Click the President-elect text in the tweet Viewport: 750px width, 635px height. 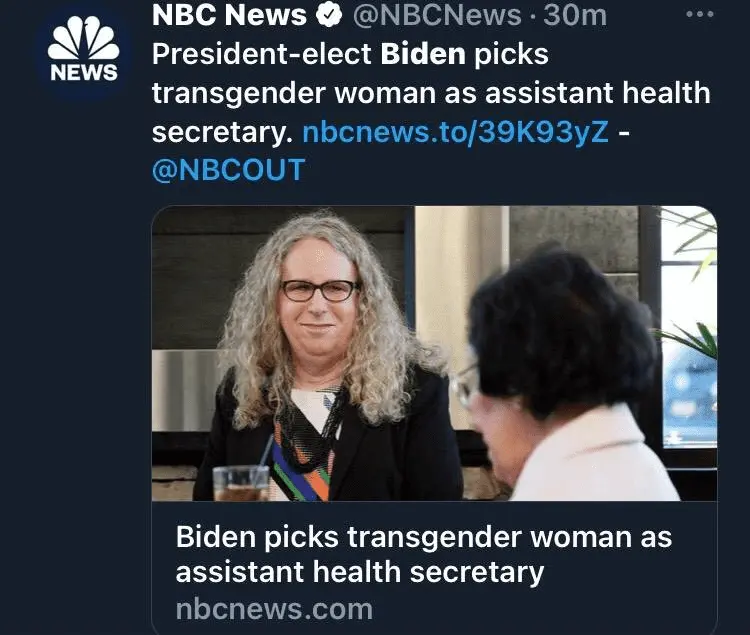pyautogui.click(x=262, y=54)
